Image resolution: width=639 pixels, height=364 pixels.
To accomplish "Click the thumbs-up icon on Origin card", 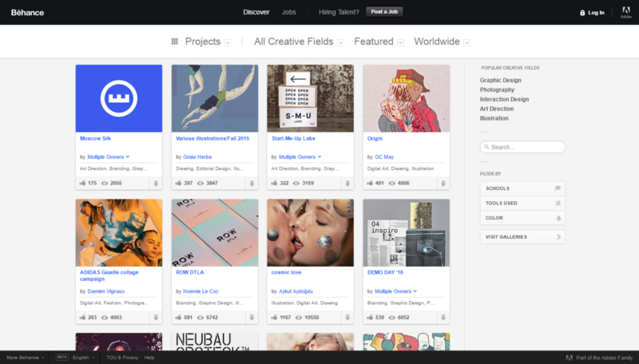I will point(370,183).
